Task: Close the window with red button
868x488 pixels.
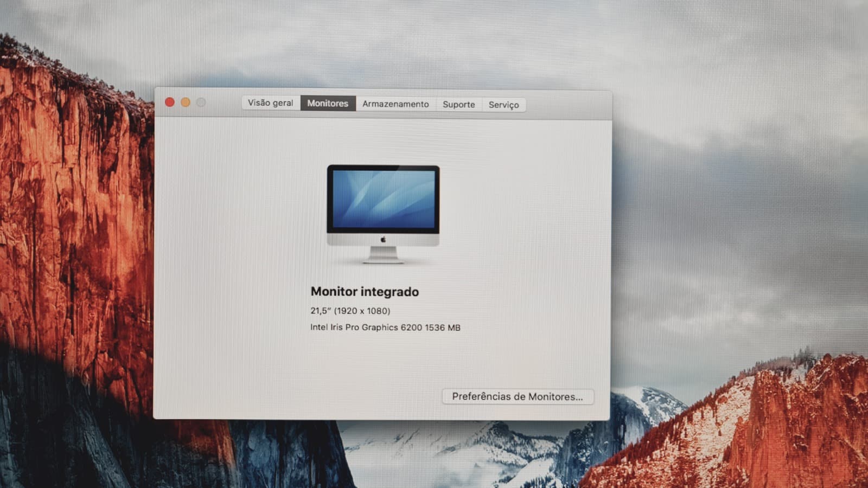Action: (x=169, y=102)
